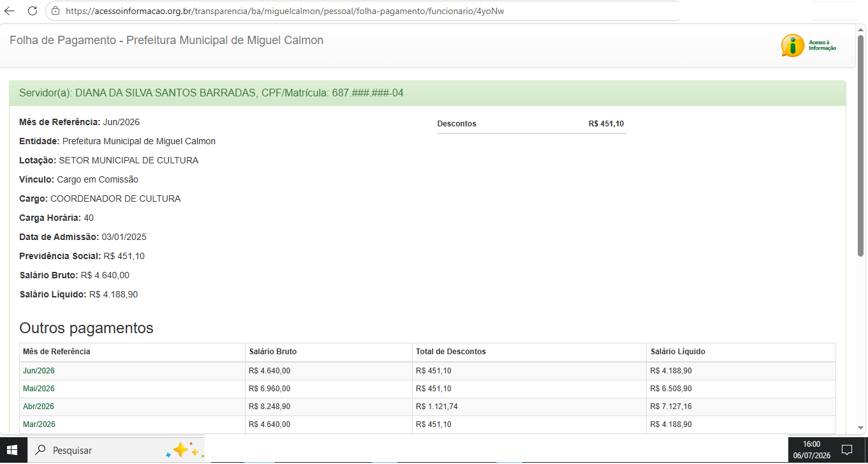868x464 pixels.
Task: Click the Mês de Referência Jun/2026 detail line
Action: (79, 122)
